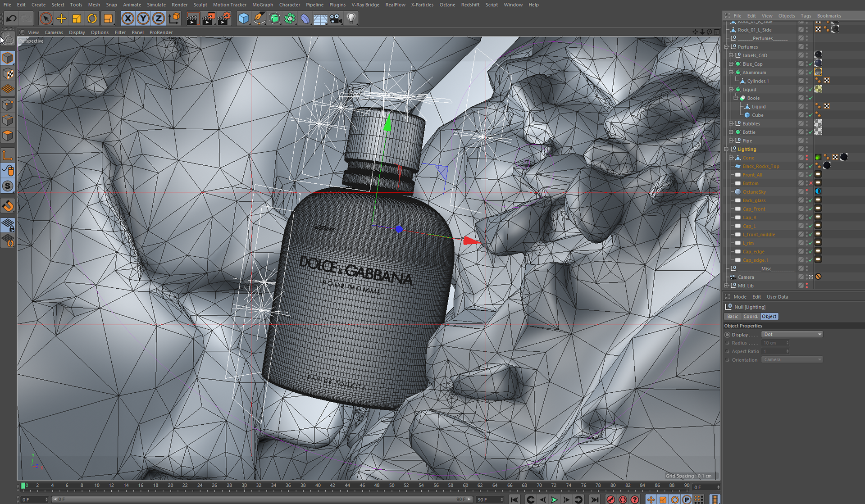
Task: Switch to the Coord. tab
Action: tap(751, 317)
